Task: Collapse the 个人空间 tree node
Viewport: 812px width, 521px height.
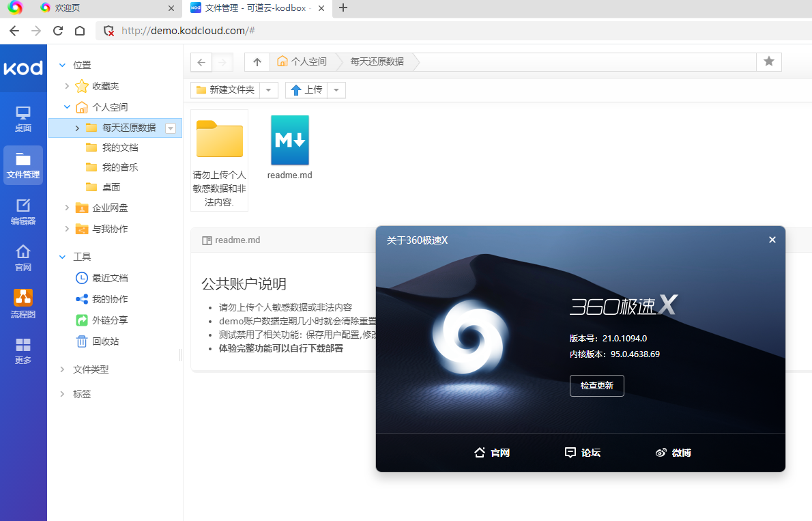Action: point(67,107)
